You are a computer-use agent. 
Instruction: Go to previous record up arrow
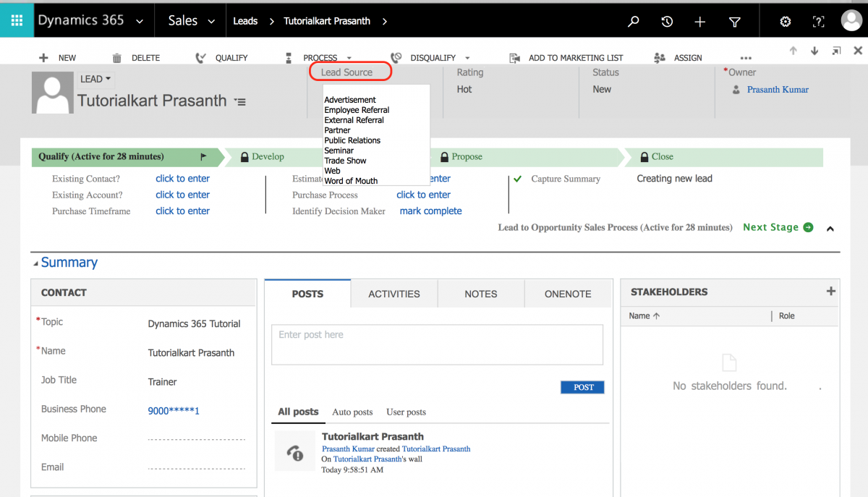[x=793, y=51]
